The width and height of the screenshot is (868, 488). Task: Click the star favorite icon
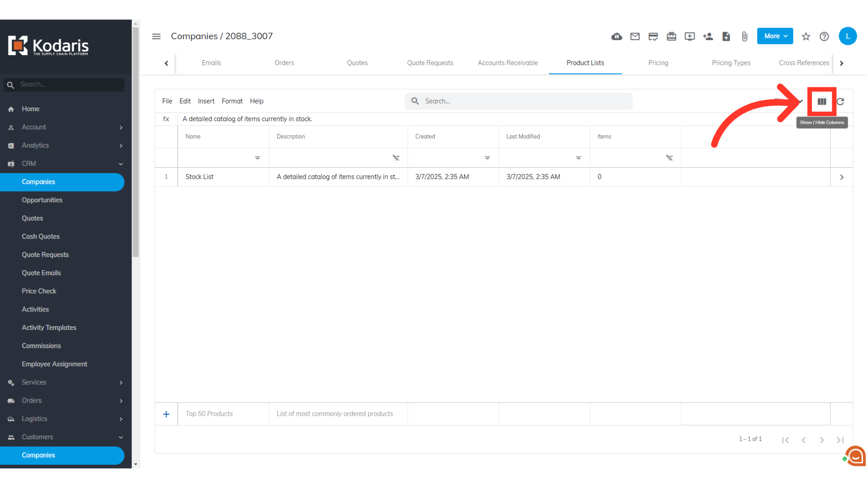[x=806, y=37]
